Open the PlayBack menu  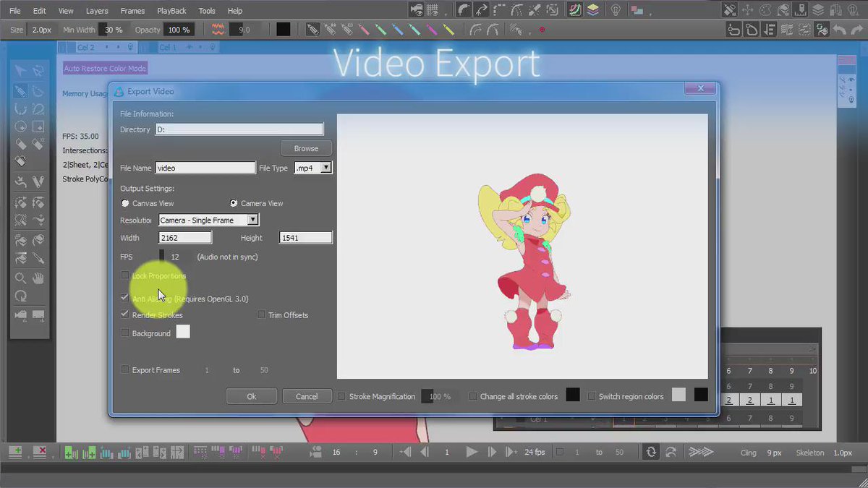171,11
